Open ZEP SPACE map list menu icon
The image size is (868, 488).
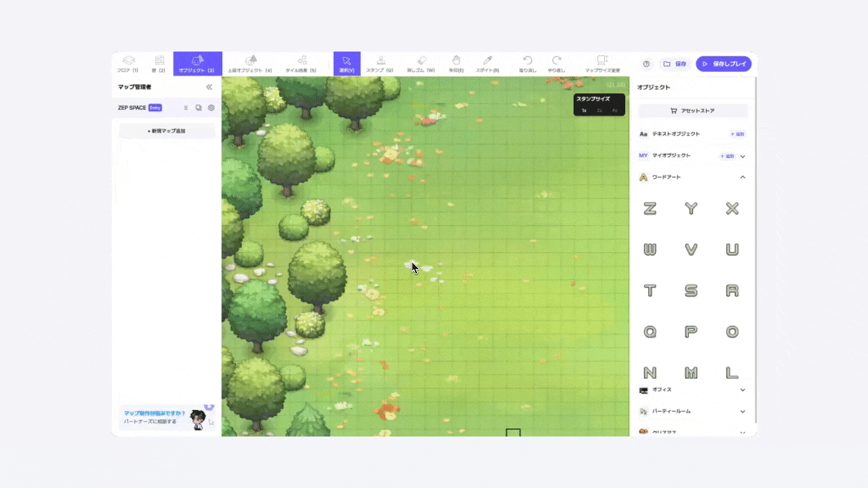(x=186, y=108)
